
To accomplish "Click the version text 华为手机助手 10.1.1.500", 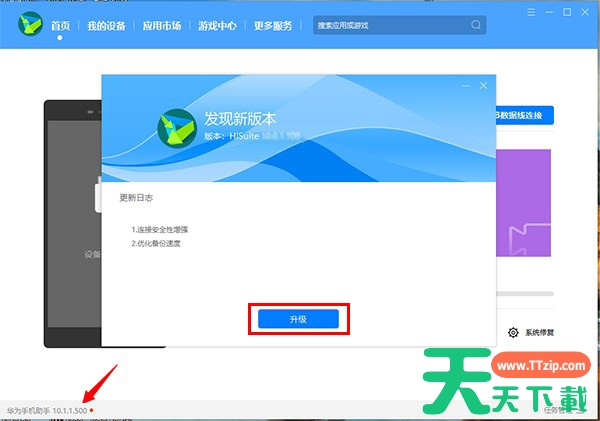I will point(47,411).
